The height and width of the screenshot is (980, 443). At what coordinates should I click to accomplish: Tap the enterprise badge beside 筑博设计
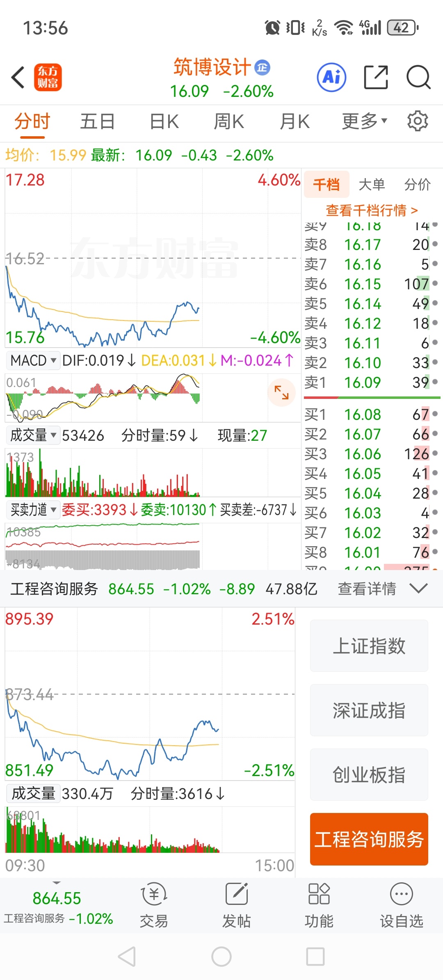(262, 67)
